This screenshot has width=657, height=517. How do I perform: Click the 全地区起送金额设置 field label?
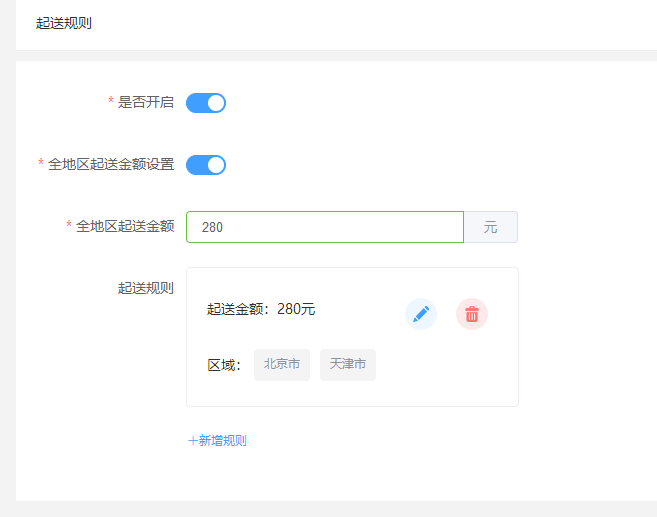pyautogui.click(x=111, y=164)
